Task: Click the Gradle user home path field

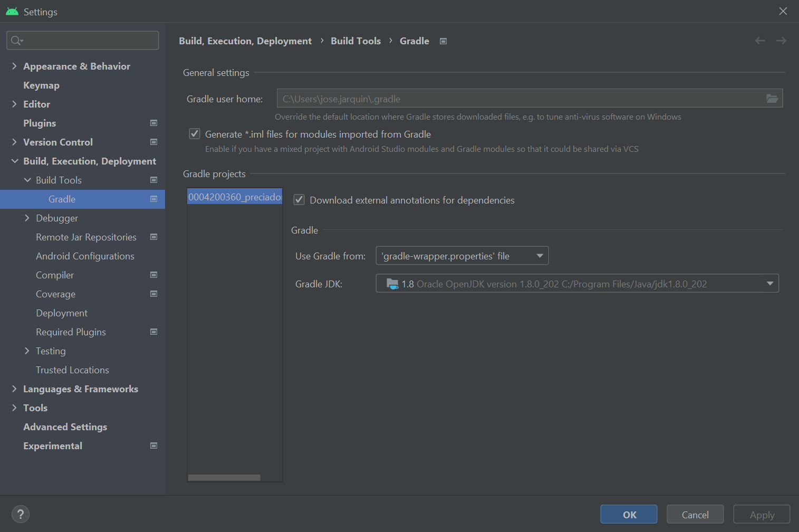Action: (530, 99)
